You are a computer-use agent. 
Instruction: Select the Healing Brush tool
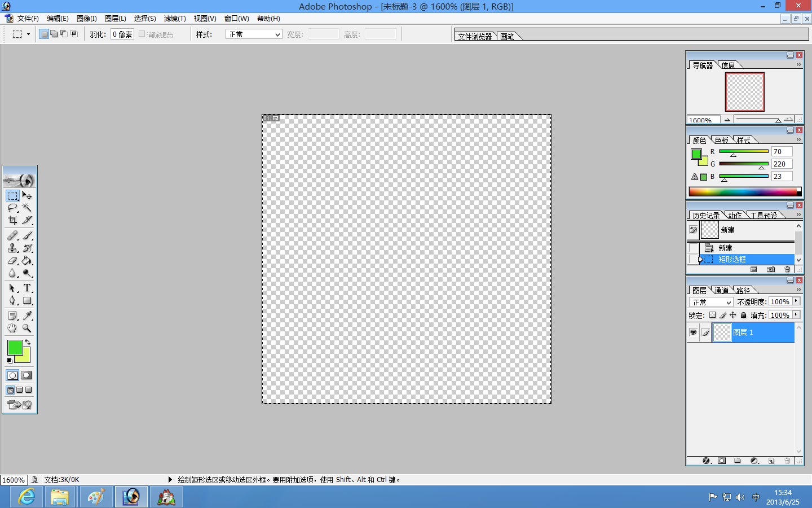(x=12, y=235)
